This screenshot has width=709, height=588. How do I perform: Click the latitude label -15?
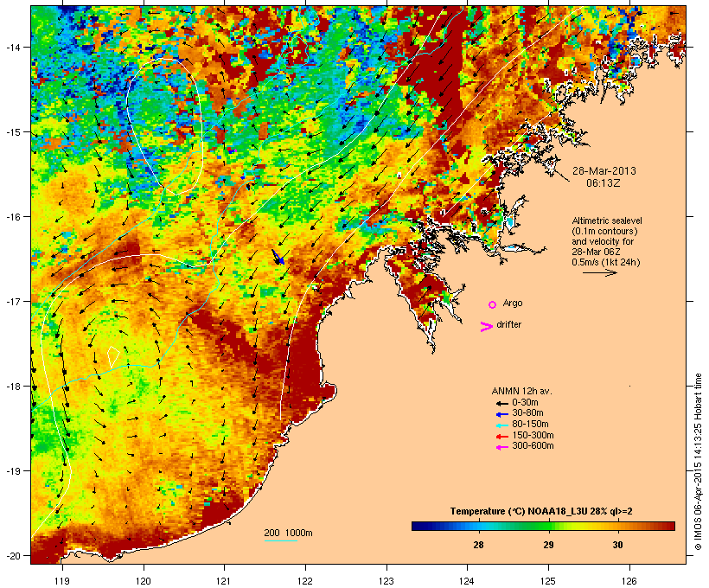(12, 132)
